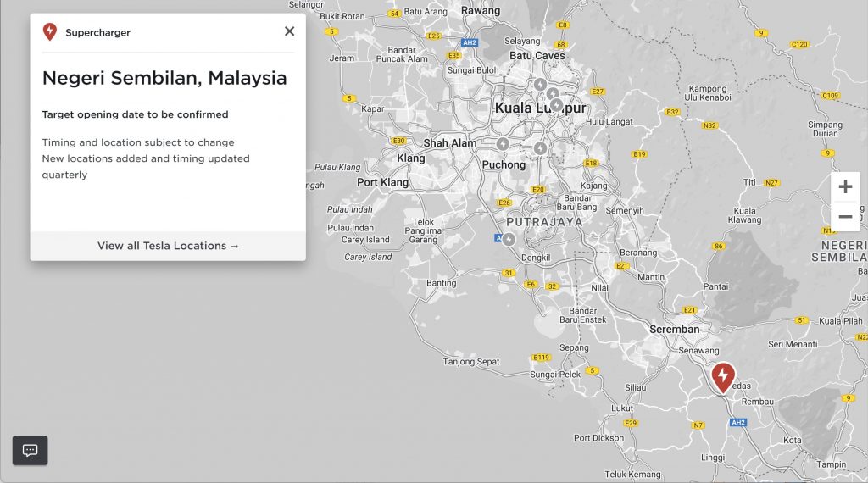Click the Simpang Durian map label
Image resolution: width=868 pixels, height=483 pixels.
[825, 129]
